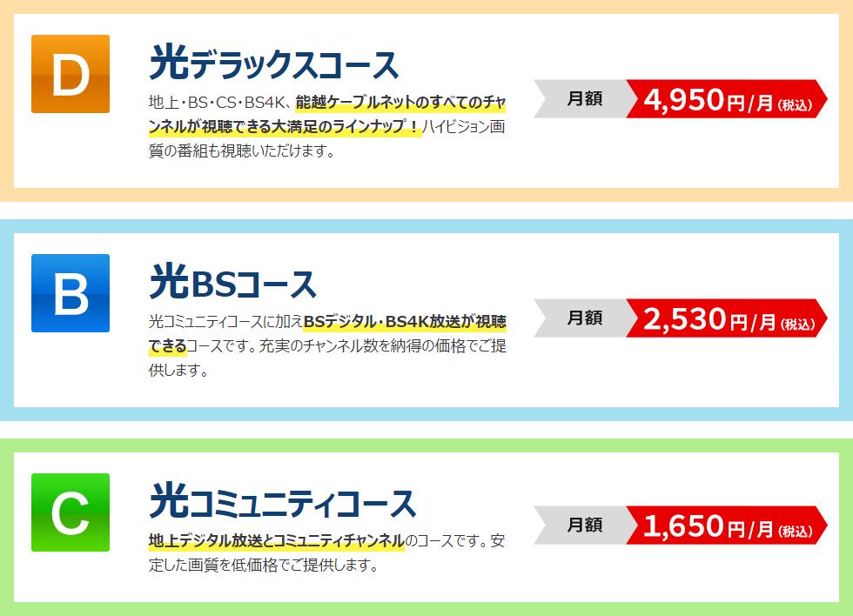Click the green C course icon
This screenshot has width=853, height=616.
[x=71, y=512]
